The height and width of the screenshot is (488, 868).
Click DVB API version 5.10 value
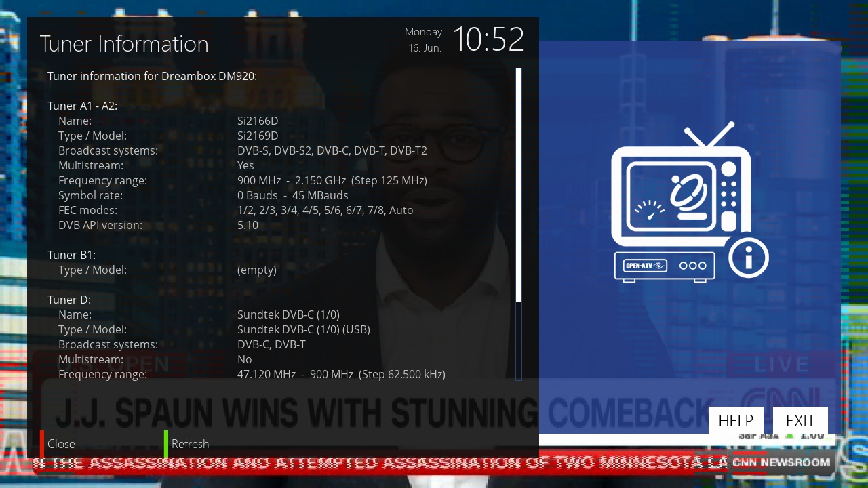pos(248,225)
